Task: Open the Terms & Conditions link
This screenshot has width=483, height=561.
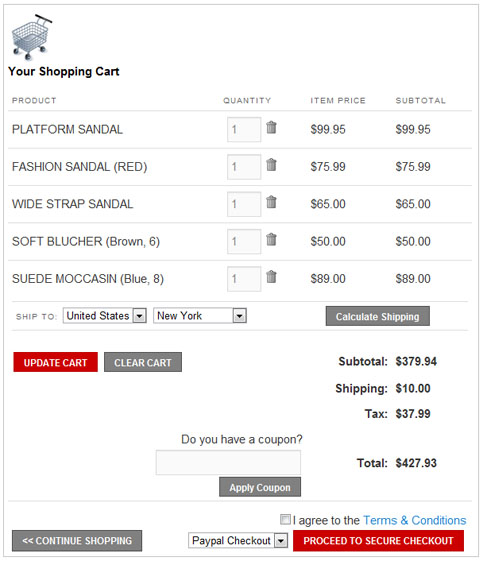Action: pyautogui.click(x=414, y=520)
